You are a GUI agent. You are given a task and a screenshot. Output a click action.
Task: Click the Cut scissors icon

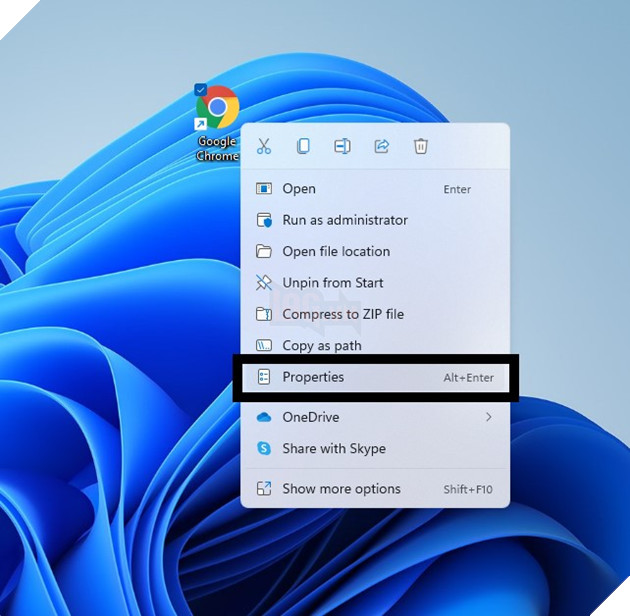(x=264, y=146)
